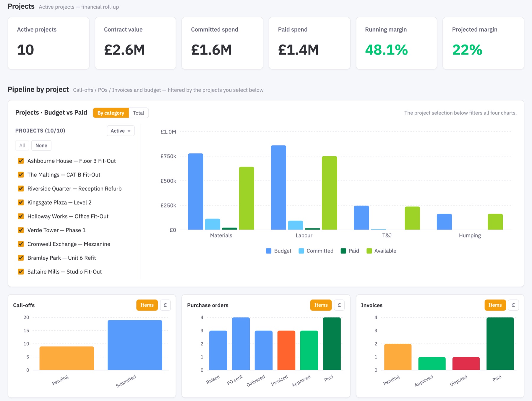Select the T&J Budget bar
This screenshot has height=401, width=532.
(x=361, y=217)
